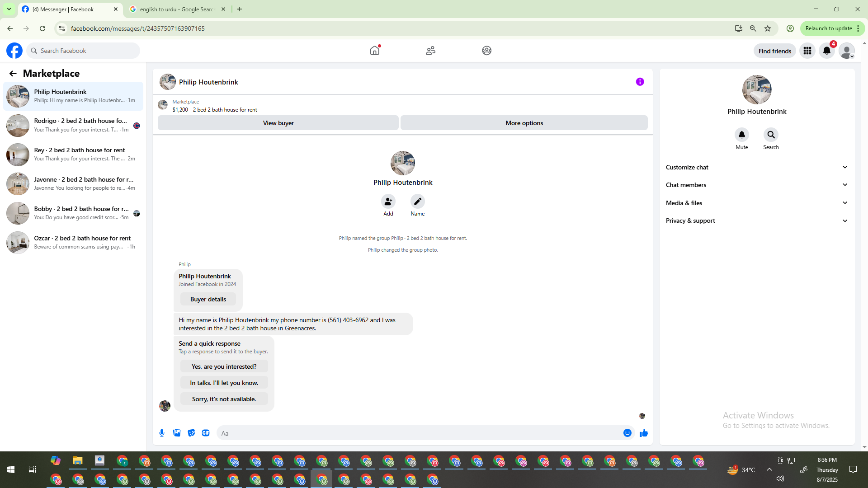Open the emoji picker
The width and height of the screenshot is (868, 488).
627,433
